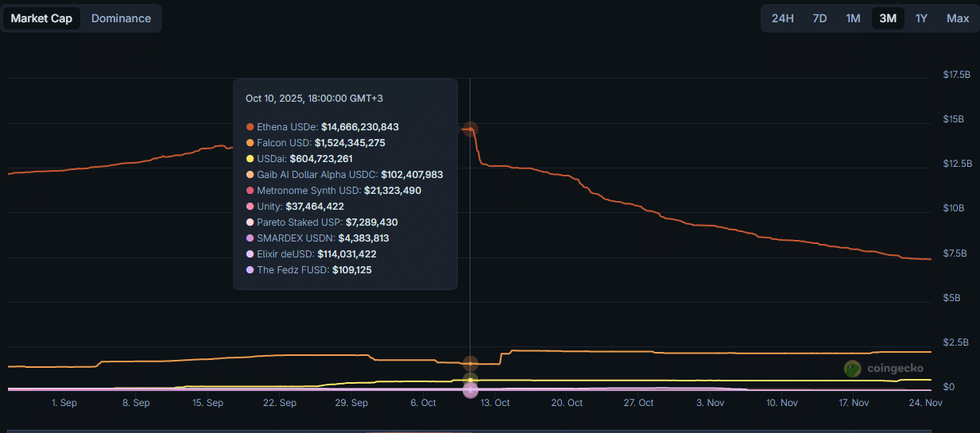This screenshot has width=980, height=433.
Task: Click the $10B y-axis label
Action: (x=953, y=208)
